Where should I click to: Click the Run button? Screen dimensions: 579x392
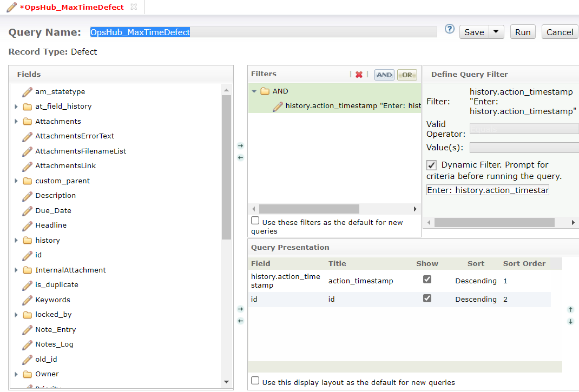(x=522, y=32)
